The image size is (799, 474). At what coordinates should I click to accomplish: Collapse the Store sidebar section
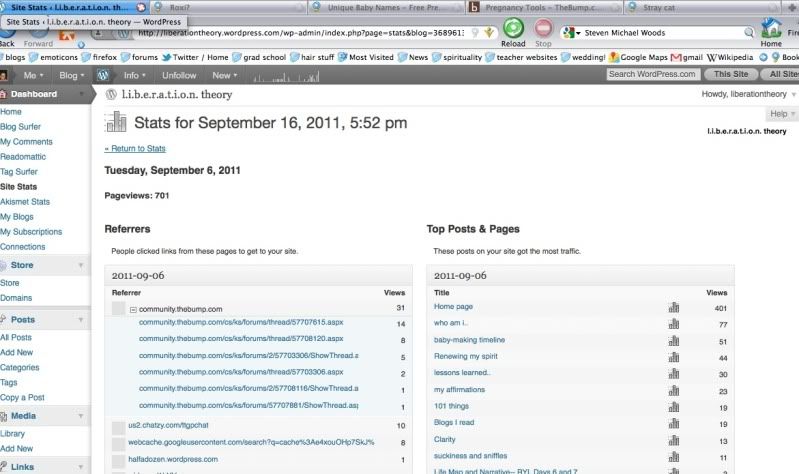(81, 266)
